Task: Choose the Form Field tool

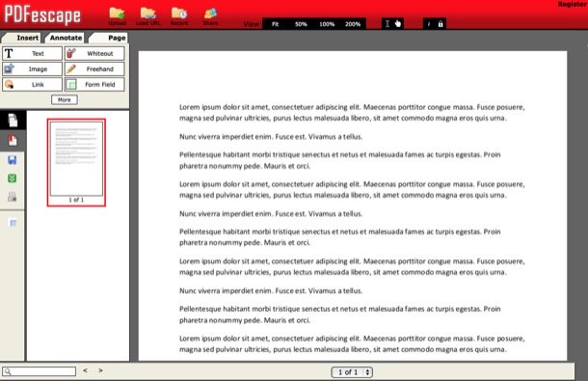Action: point(94,85)
